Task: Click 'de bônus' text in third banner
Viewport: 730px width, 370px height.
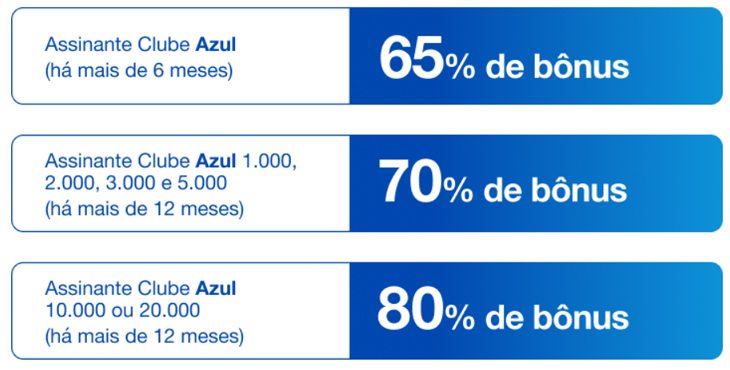Action: [x=557, y=318]
